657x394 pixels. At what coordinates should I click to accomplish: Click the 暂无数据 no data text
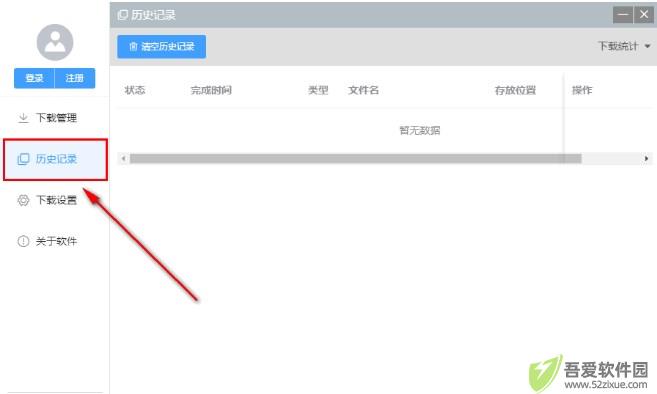[419, 131]
